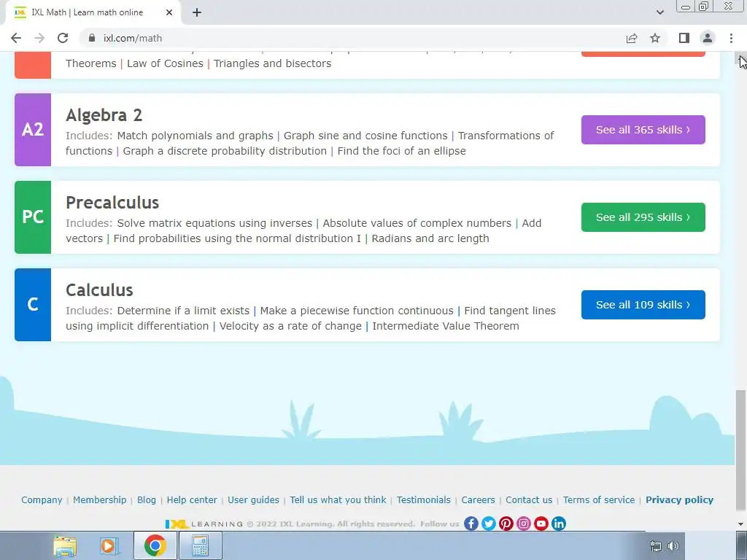Open the Terms of service link
747x560 pixels.
coord(599,500)
